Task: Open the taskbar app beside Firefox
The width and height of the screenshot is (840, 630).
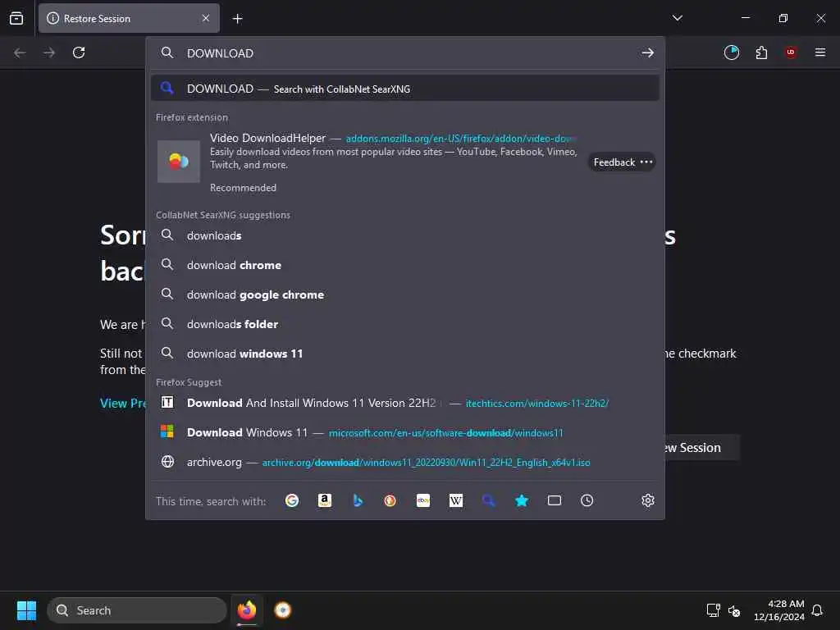Action: 282,610
